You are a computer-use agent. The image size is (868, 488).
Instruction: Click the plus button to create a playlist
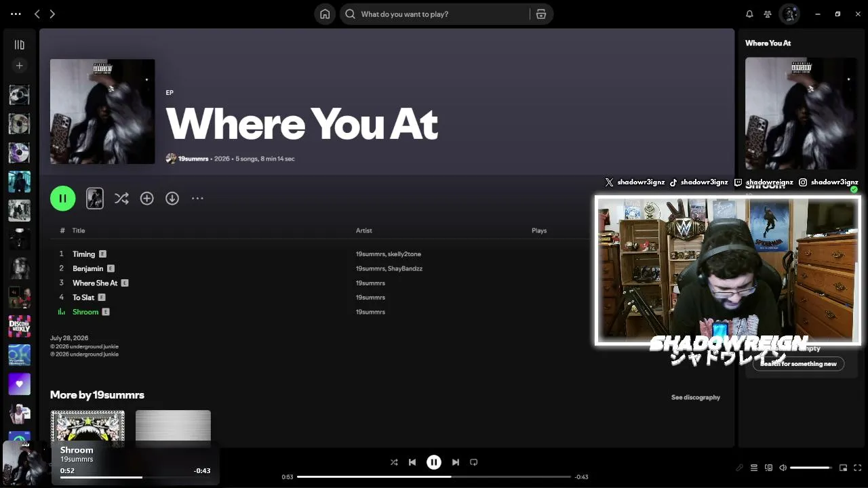[19, 66]
